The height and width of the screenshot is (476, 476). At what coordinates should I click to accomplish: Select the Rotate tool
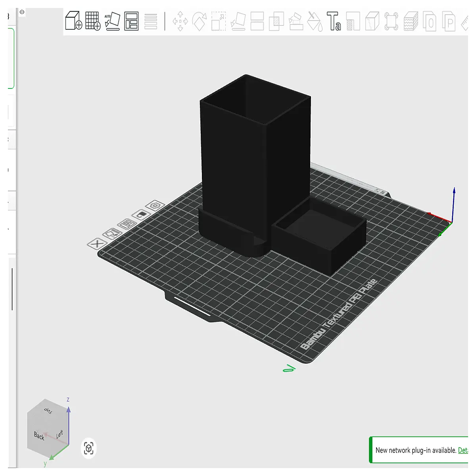(200, 21)
